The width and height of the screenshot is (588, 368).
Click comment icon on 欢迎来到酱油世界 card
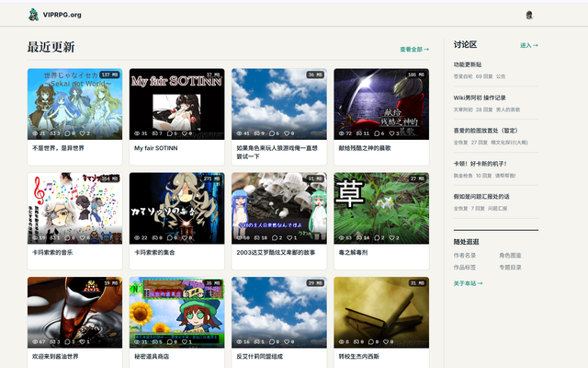pyautogui.click(x=67, y=341)
